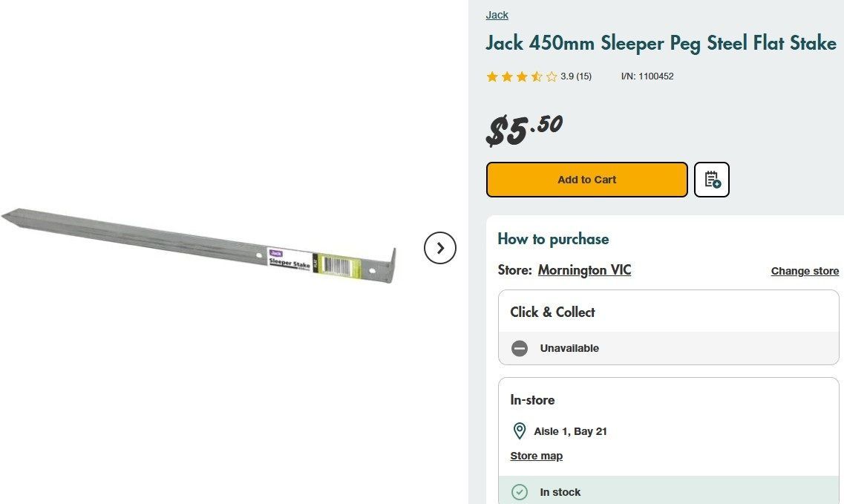Click the Jack 450mm Sleeper Peg title
Viewport: 844px width, 504px height.
pos(661,43)
